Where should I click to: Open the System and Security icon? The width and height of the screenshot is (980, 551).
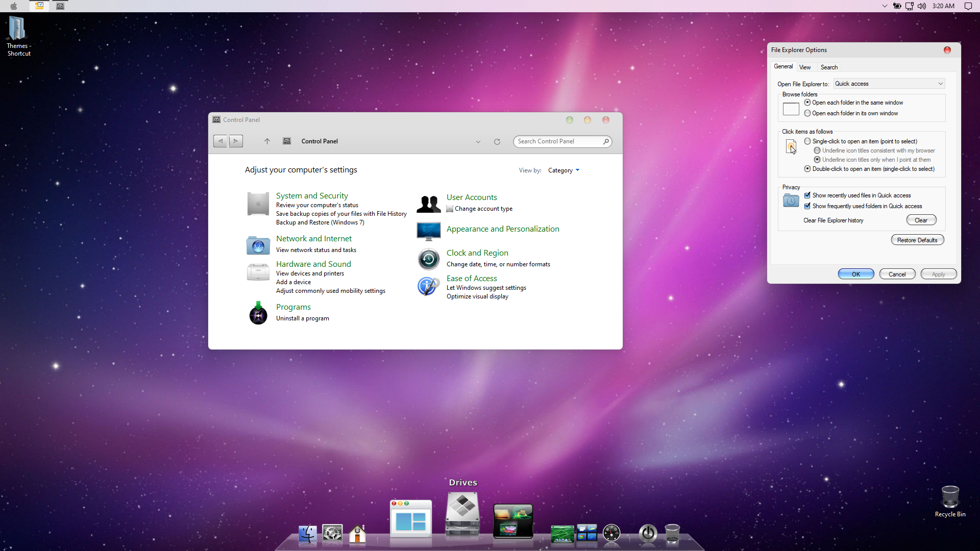click(258, 204)
